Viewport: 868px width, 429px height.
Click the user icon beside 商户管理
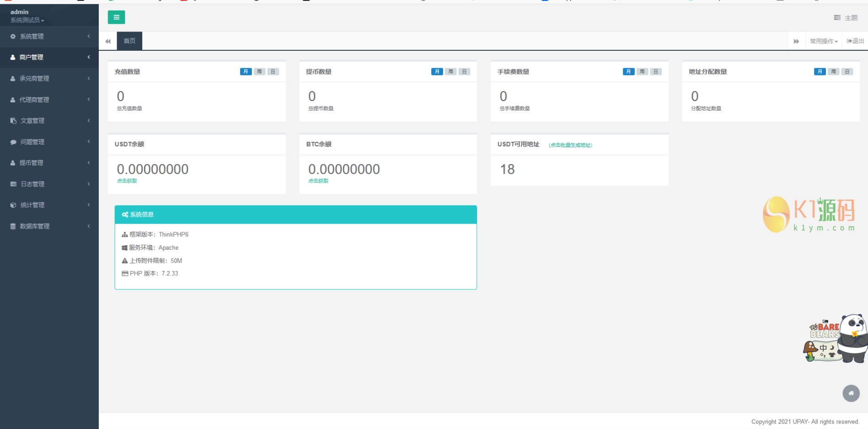tap(13, 58)
